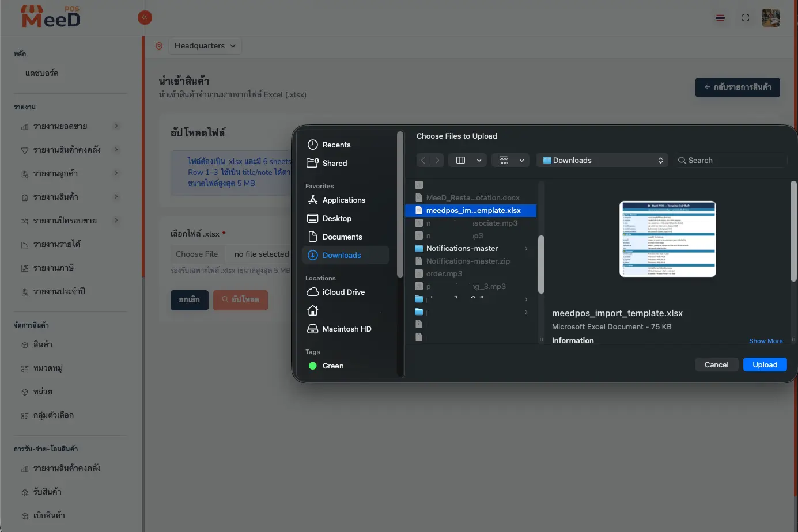The image size is (798, 532).
Task: Open สินค้า under จัดการสินค้า
Action: (43, 344)
